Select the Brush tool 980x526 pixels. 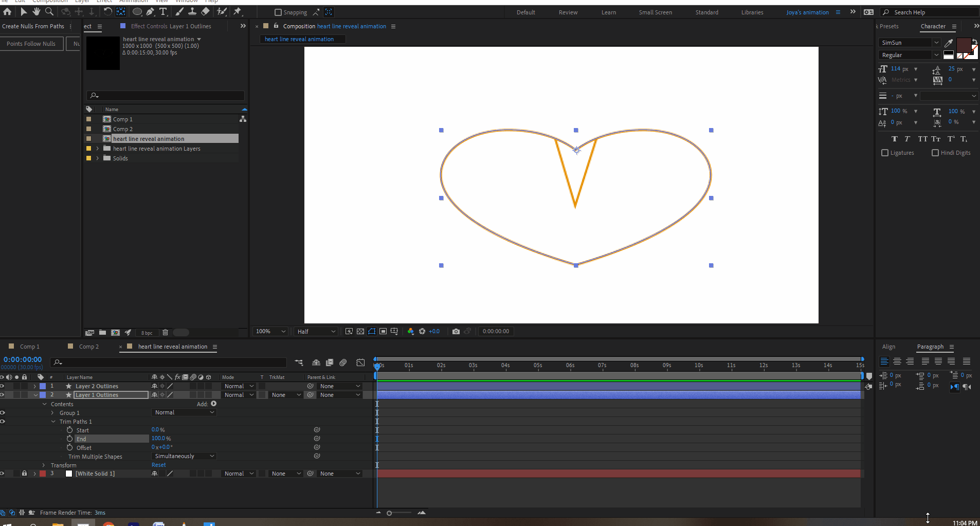point(179,12)
